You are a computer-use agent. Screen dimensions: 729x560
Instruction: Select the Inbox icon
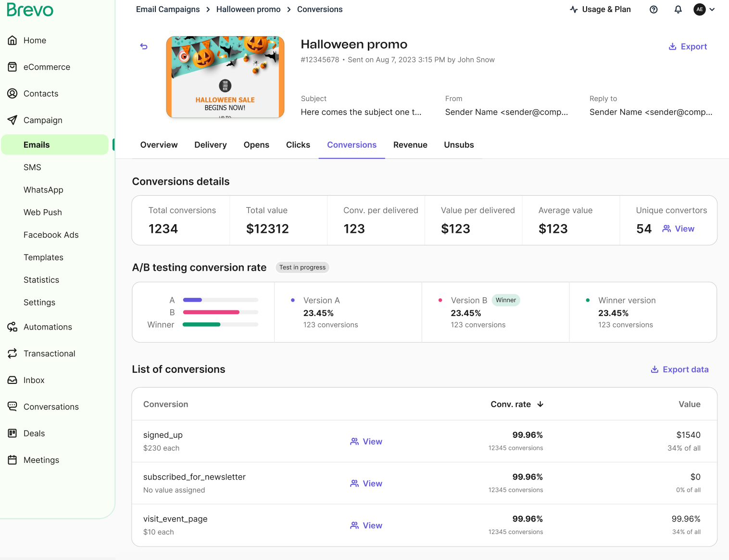click(13, 380)
